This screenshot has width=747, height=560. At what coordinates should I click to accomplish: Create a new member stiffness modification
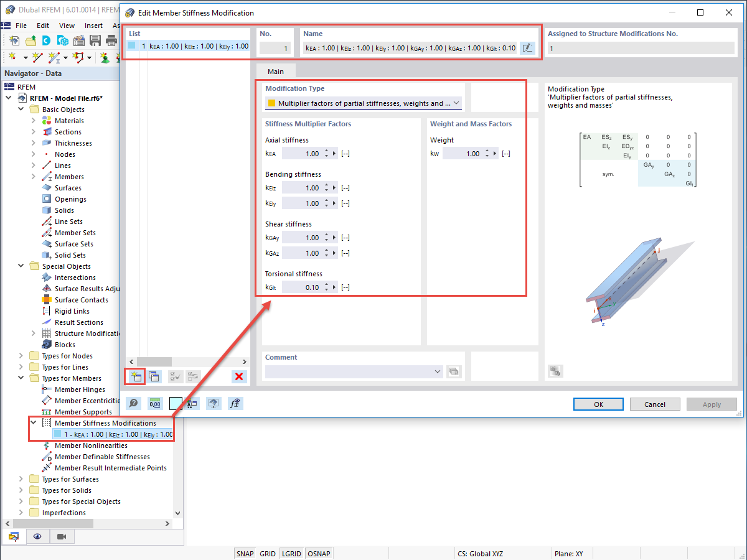point(136,376)
